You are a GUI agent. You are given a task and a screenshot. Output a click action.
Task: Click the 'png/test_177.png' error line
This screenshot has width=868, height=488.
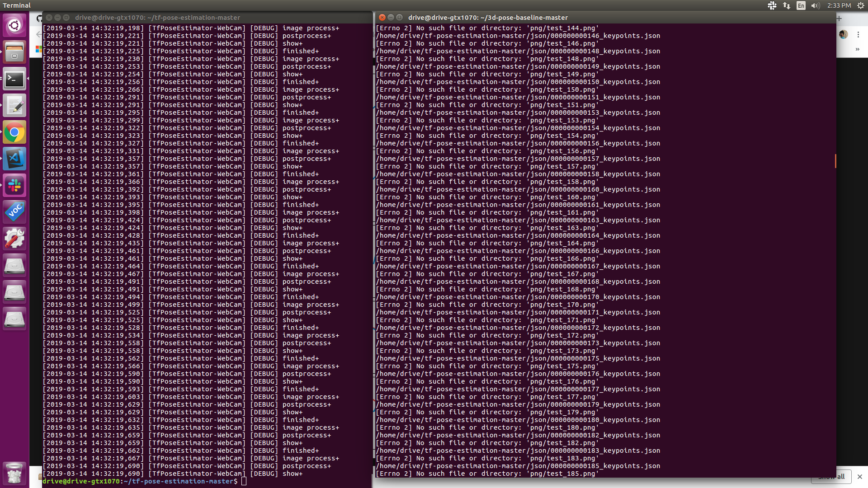pyautogui.click(x=487, y=397)
